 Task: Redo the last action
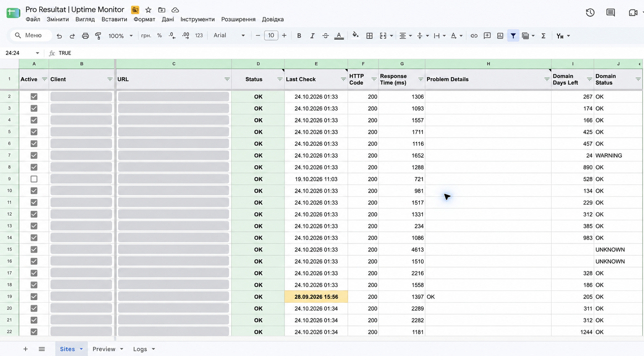[72, 36]
